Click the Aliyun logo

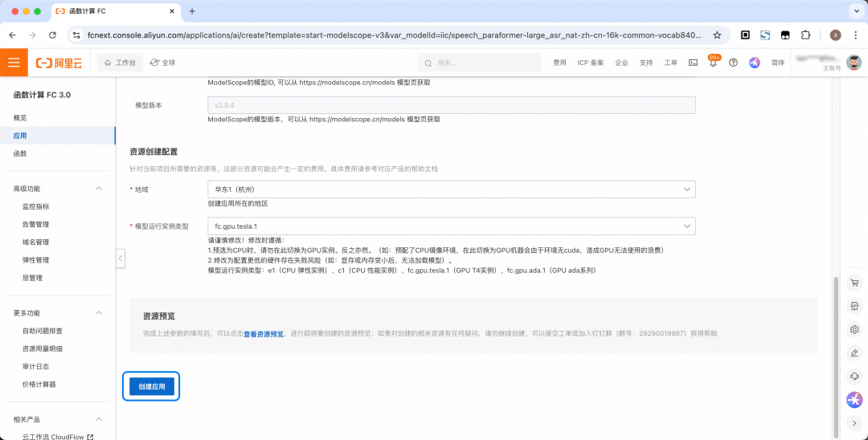pyautogui.click(x=59, y=63)
